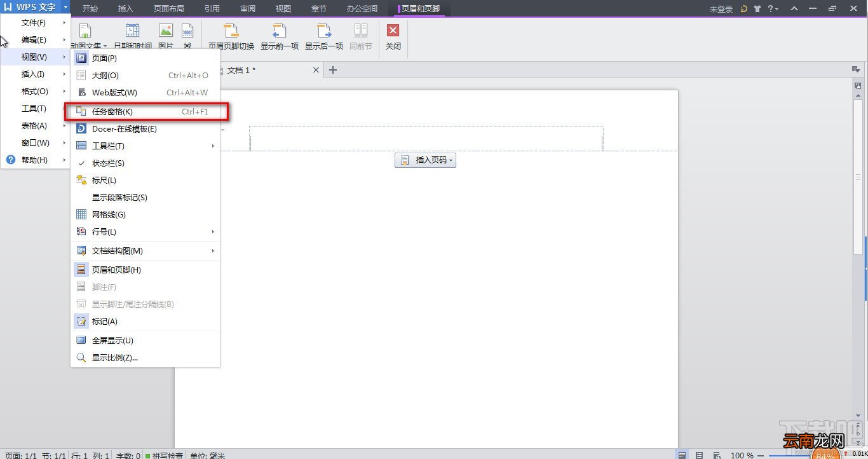The image size is (868, 459).
Task: Open the Format (格式) menu
Action: click(36, 92)
